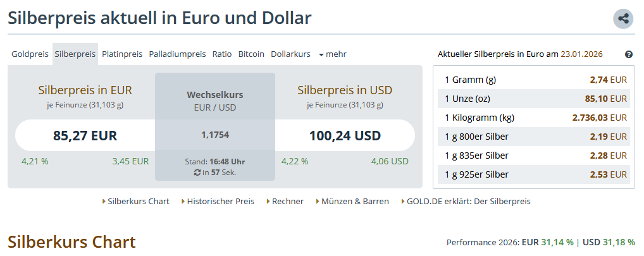Follow the Historischer Preis link

coord(220,202)
